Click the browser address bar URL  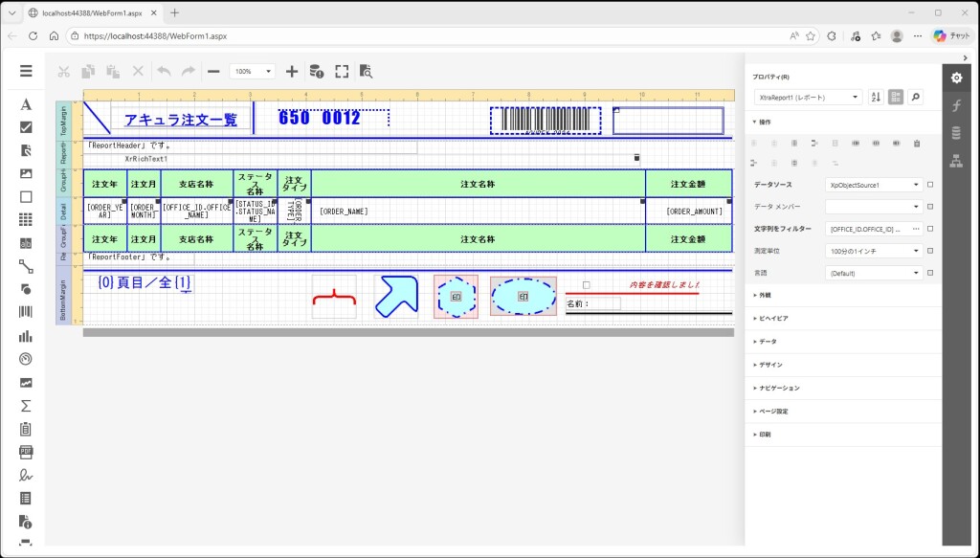tap(156, 35)
